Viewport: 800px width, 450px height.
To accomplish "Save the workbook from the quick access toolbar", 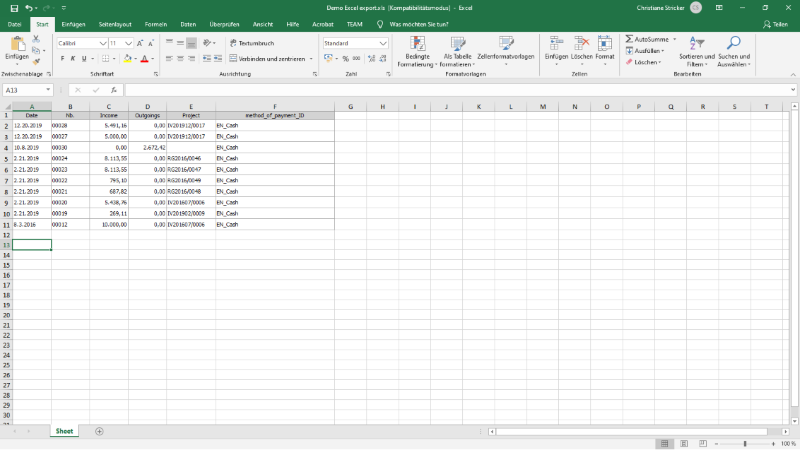I will tap(14, 8).
